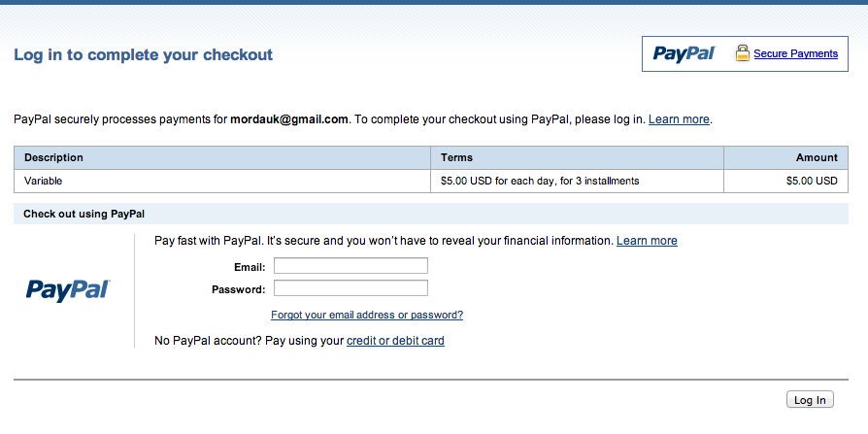
Task: Click the padlock icon beside Secure Payments
Action: [x=743, y=53]
